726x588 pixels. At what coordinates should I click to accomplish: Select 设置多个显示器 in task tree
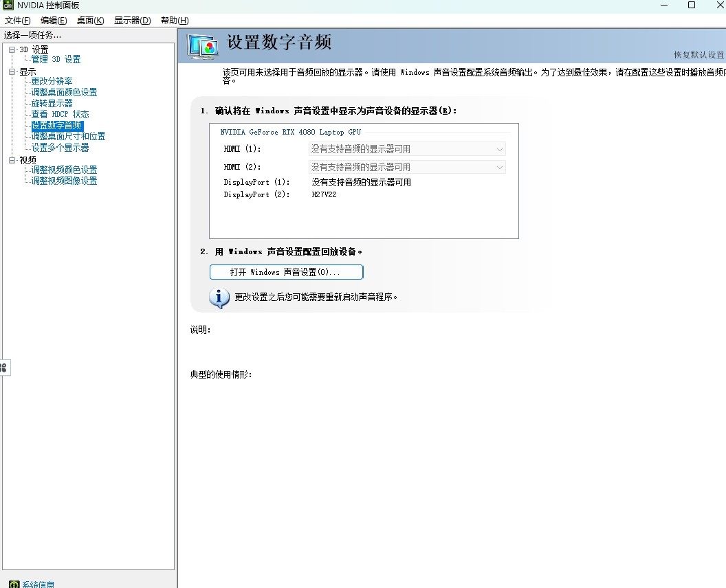60,148
